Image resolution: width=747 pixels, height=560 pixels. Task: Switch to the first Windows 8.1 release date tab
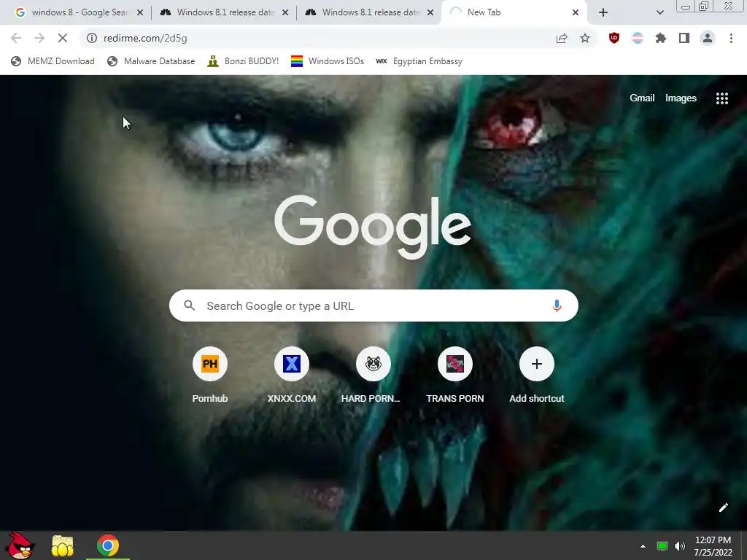point(224,12)
